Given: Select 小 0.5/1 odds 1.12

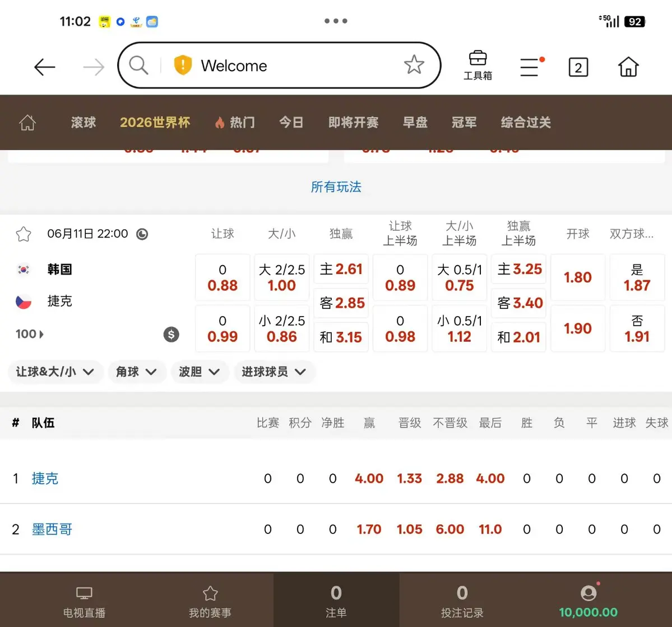Looking at the screenshot, I should (460, 328).
